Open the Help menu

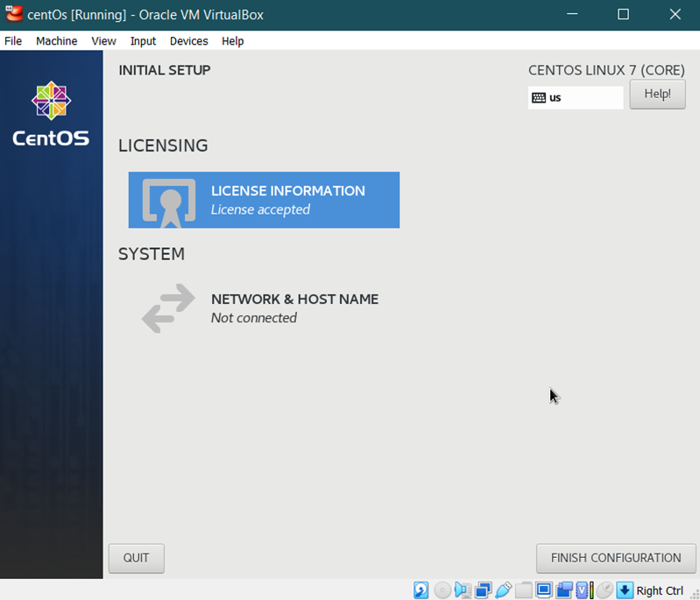(x=232, y=41)
